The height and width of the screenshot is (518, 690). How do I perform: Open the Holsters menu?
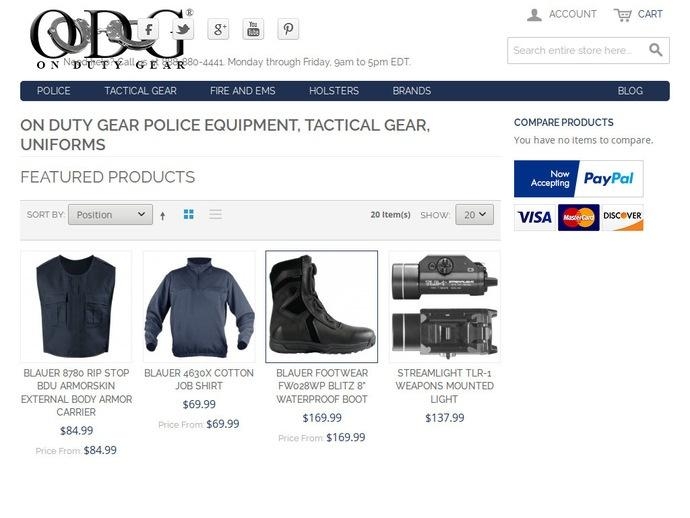pyautogui.click(x=334, y=91)
